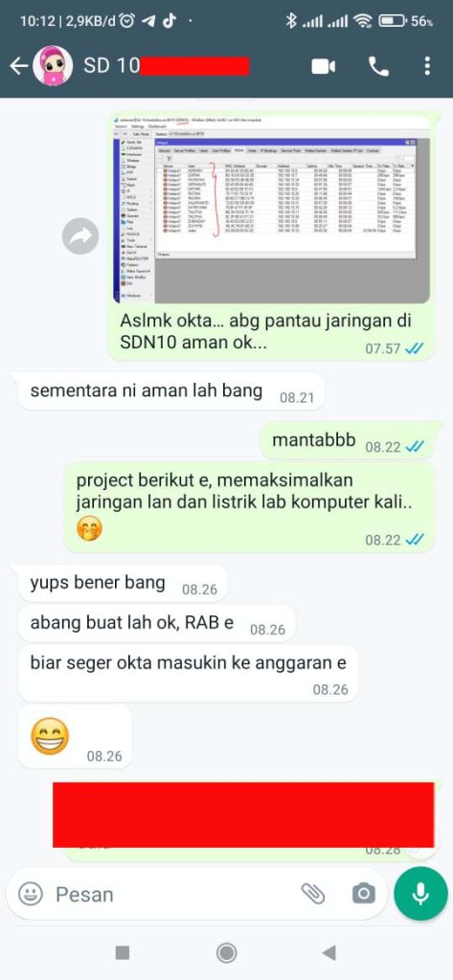Record a voice message with microphone button
The image size is (453, 980).
[x=421, y=894]
